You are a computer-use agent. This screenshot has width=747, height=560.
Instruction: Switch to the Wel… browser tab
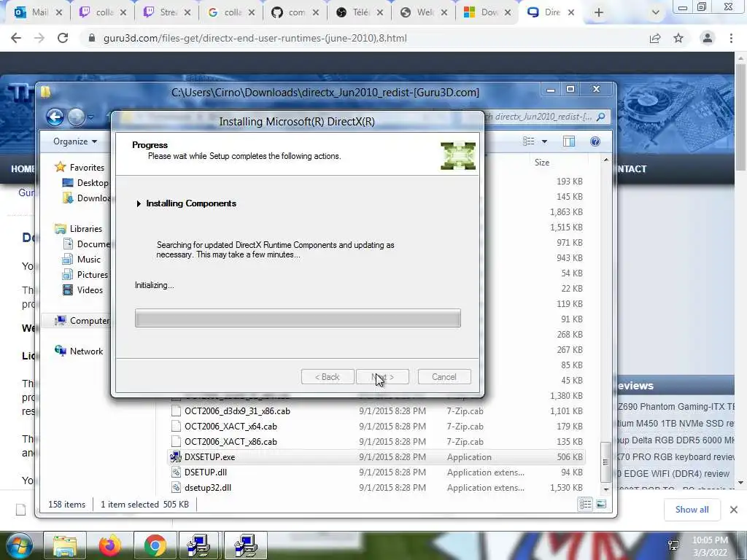click(x=424, y=12)
